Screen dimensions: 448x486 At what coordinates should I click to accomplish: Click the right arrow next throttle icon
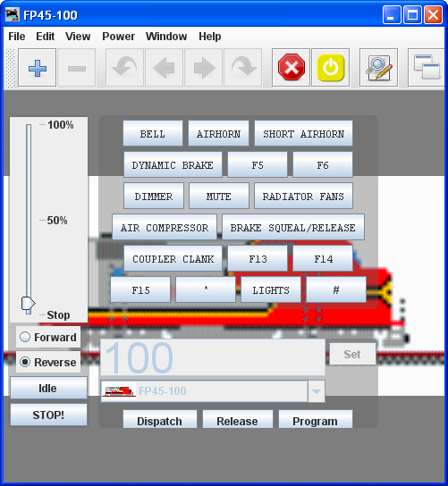pyautogui.click(x=204, y=68)
